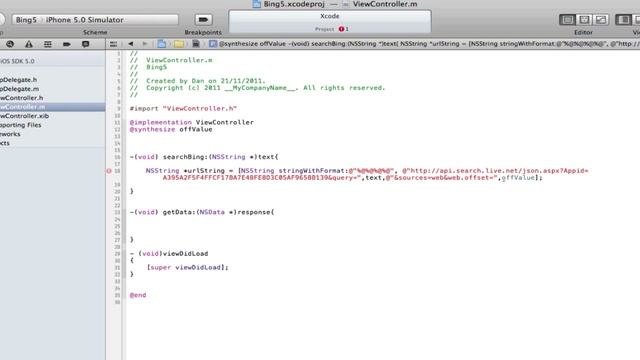Viewport: 640px width, 360px height.
Task: Open ViewController.h in the navigator
Action: click(x=21, y=98)
